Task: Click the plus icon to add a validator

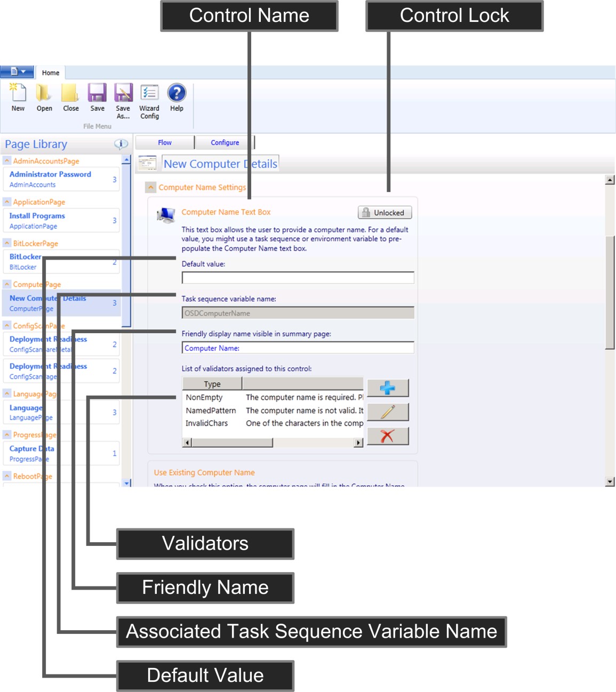Action: tap(388, 388)
